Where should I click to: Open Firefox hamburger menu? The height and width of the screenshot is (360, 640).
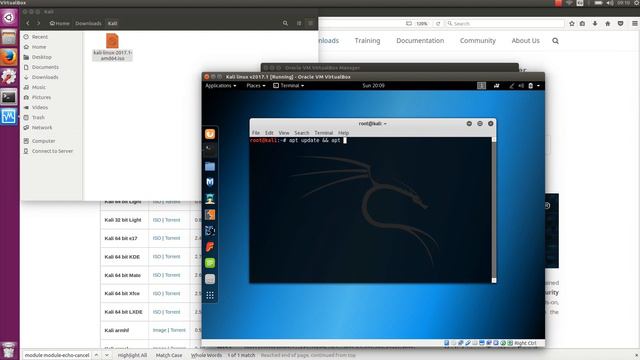(635, 24)
